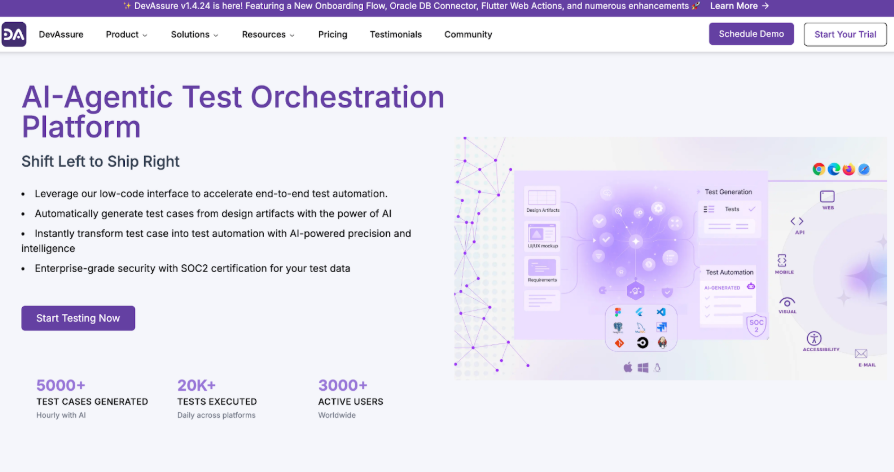Open the Community page

pyautogui.click(x=468, y=34)
